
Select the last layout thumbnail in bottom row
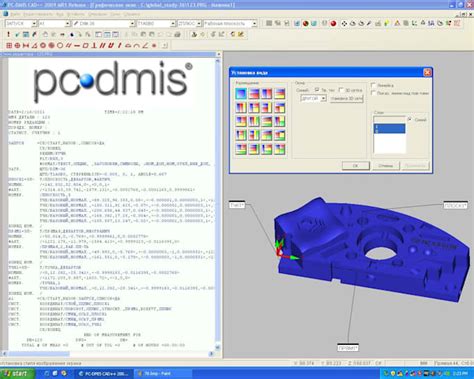tap(280, 149)
